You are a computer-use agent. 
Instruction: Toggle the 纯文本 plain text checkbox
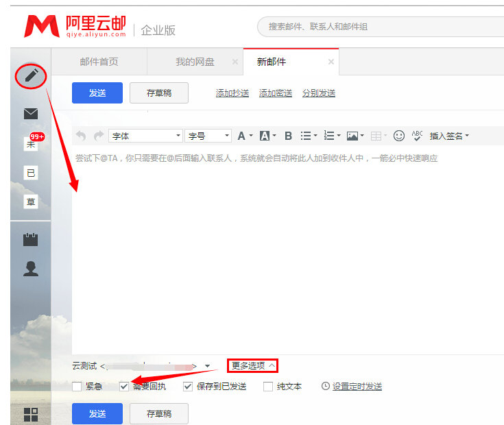tap(268, 387)
